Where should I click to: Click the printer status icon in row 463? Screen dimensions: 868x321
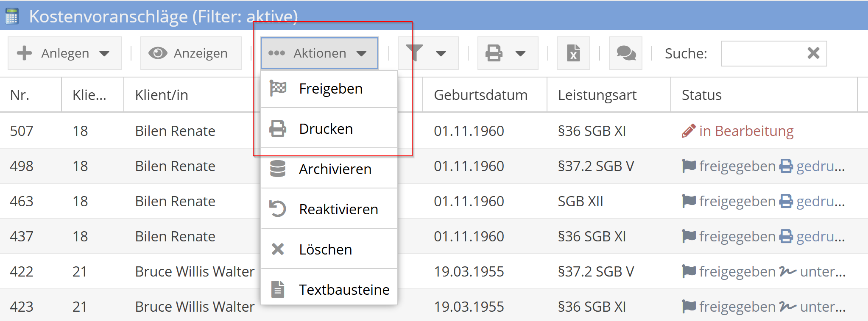pyautogui.click(x=786, y=201)
